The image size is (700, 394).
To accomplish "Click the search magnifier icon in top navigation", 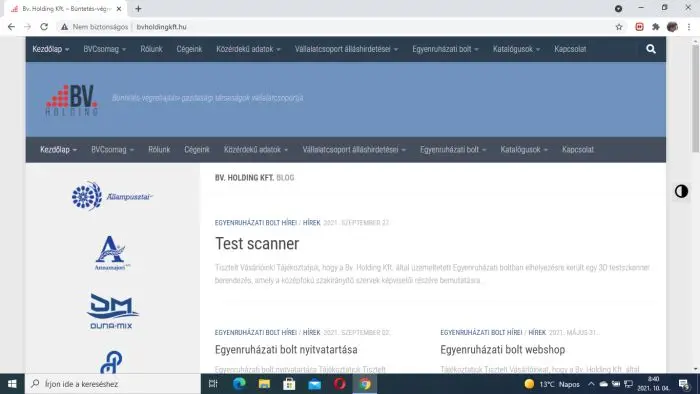I will click(x=650, y=49).
